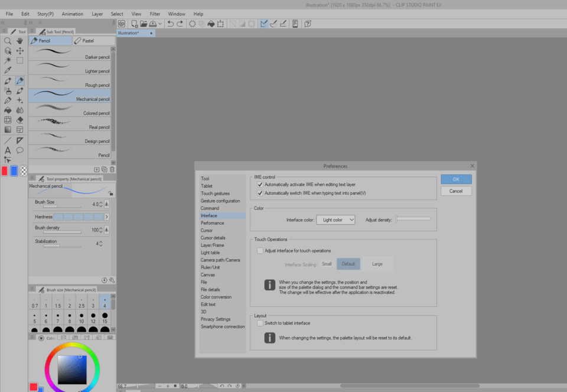The height and width of the screenshot is (392, 567).
Task: Click the Open file folder icon
Action: click(143, 24)
